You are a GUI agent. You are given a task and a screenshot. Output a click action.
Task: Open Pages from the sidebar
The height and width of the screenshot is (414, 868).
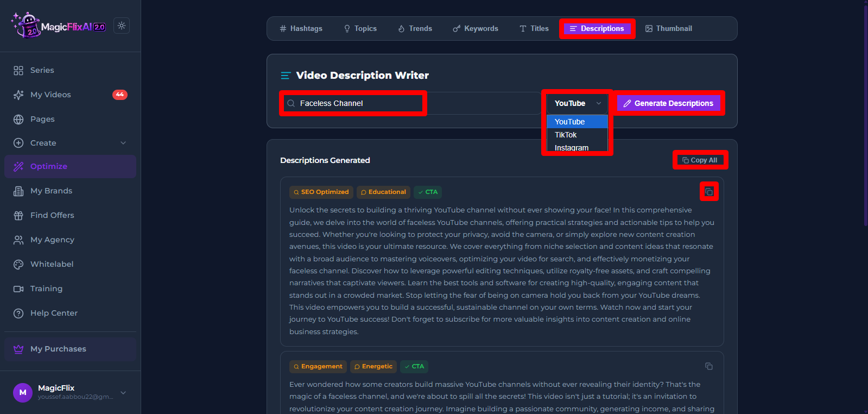pos(70,119)
